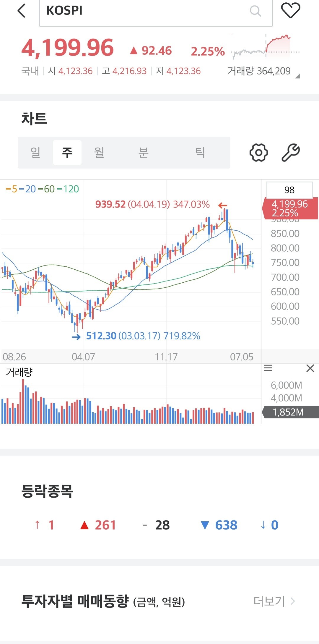
Task: Click the search magnifier icon
Action: (x=255, y=11)
